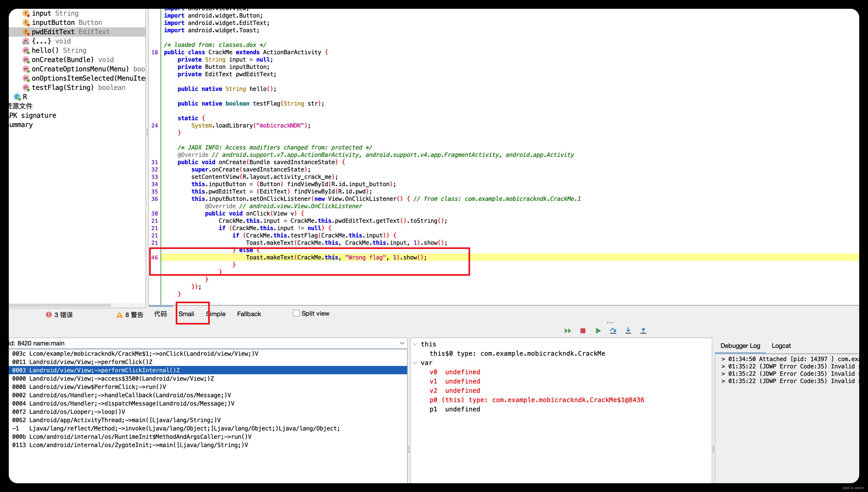Switch to the Simple tab

point(216,314)
